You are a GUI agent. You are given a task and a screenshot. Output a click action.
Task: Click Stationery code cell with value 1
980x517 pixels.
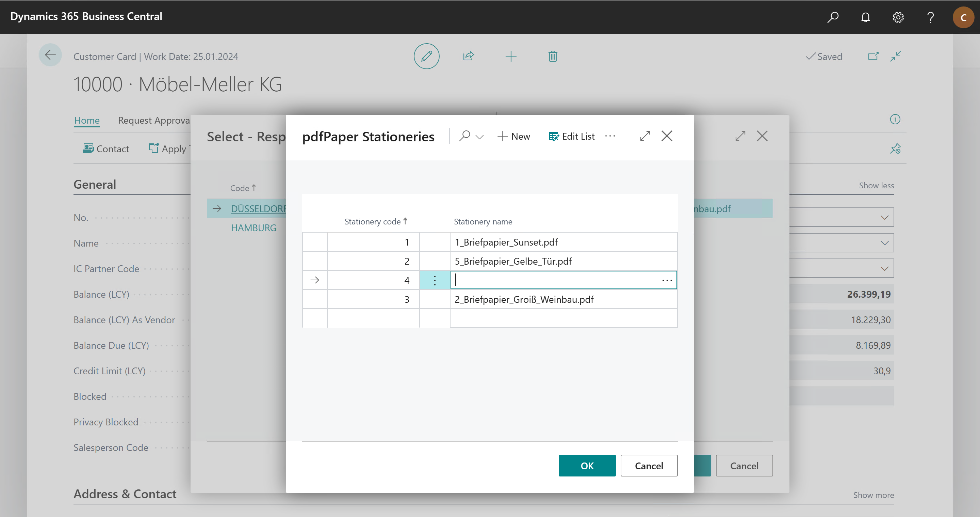(373, 242)
